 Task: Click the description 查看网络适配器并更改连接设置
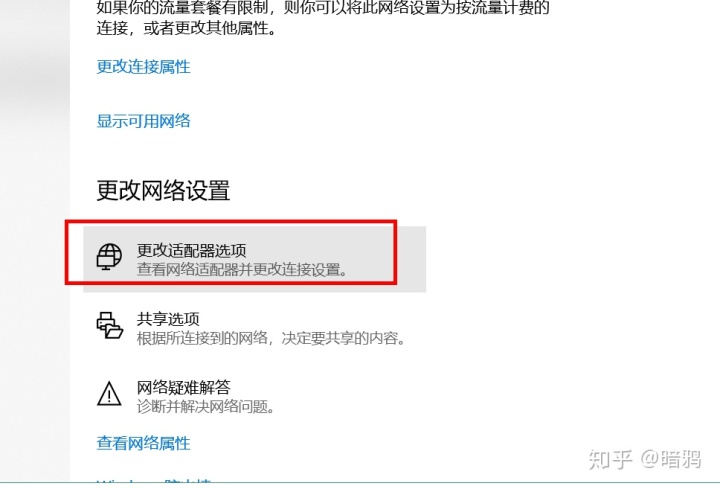point(242,269)
